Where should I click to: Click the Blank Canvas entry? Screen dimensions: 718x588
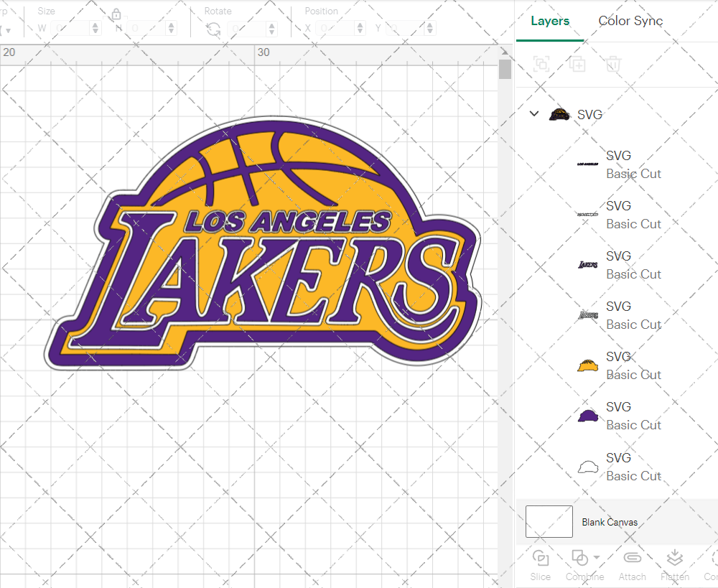pyautogui.click(x=610, y=522)
